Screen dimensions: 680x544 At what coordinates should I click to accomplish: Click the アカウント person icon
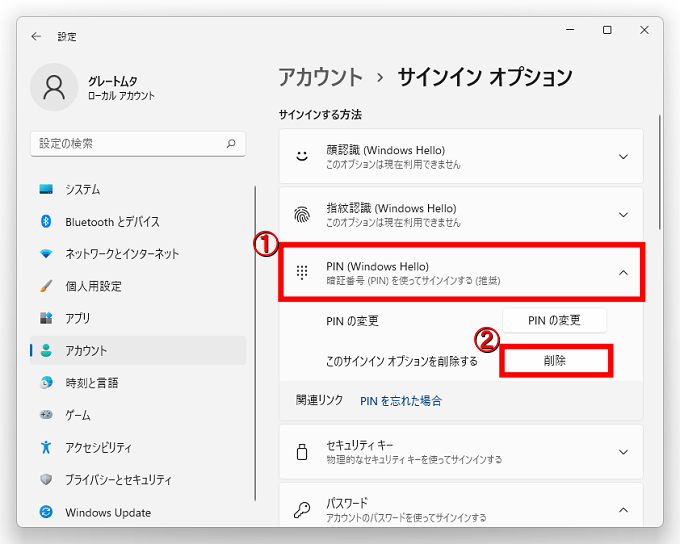46,350
